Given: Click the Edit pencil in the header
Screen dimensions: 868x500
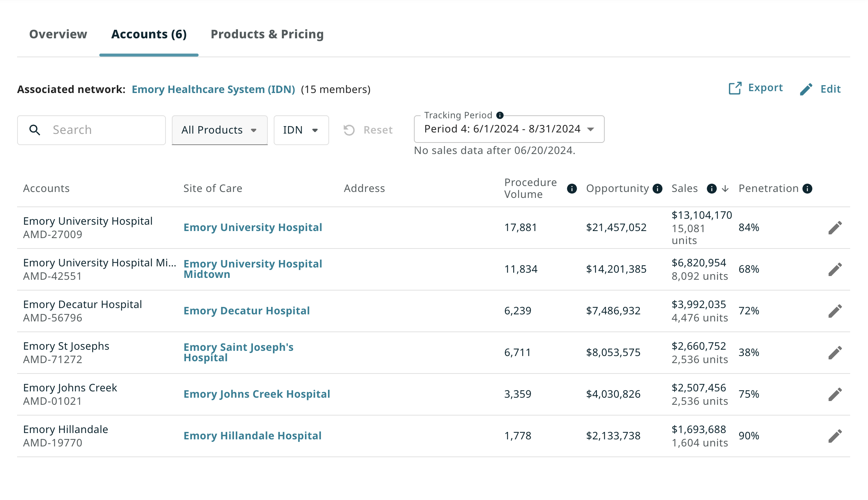Looking at the screenshot, I should pyautogui.click(x=806, y=89).
